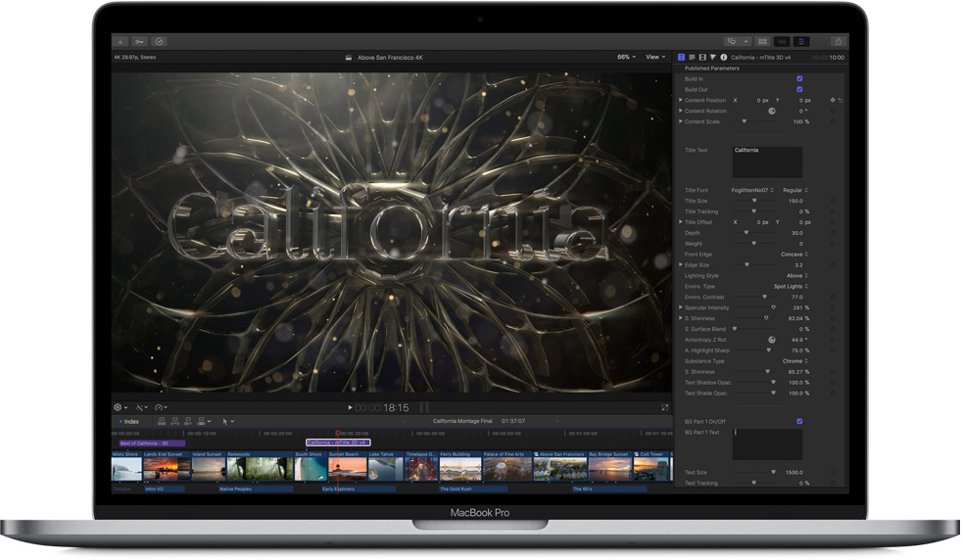
Task: Click the Append clip icon
Action: click(188, 421)
